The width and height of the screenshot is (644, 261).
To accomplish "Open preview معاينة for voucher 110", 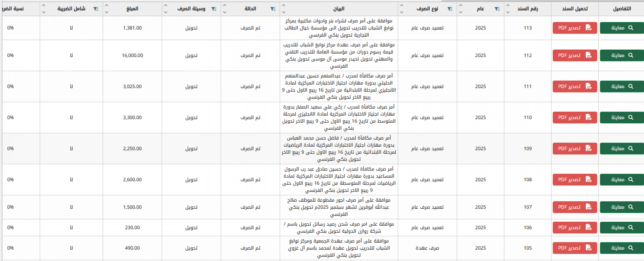I will [x=622, y=117].
